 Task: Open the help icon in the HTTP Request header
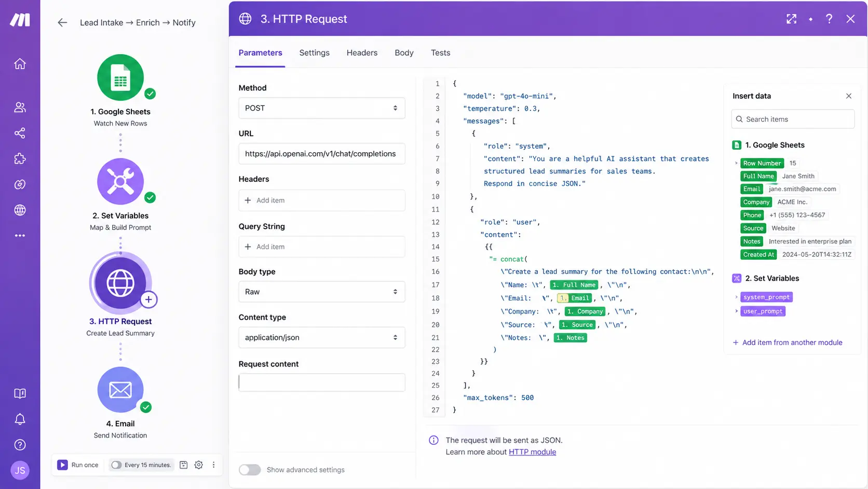point(829,19)
